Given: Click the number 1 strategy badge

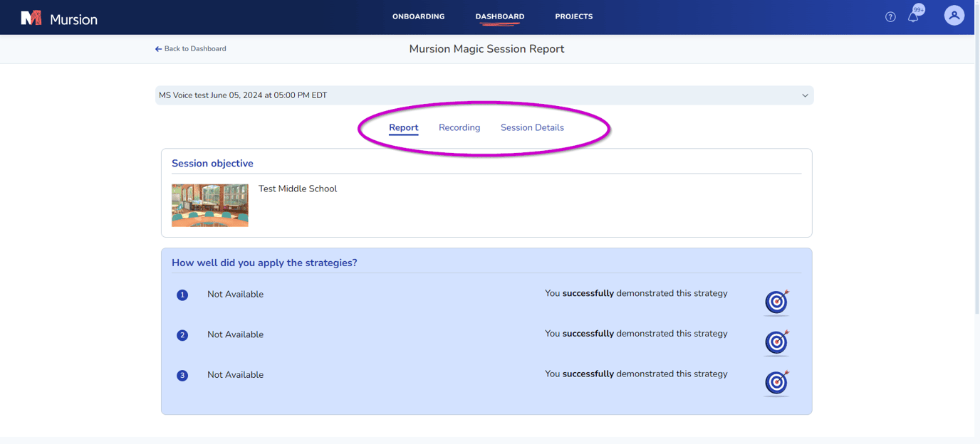Looking at the screenshot, I should pyautogui.click(x=182, y=295).
